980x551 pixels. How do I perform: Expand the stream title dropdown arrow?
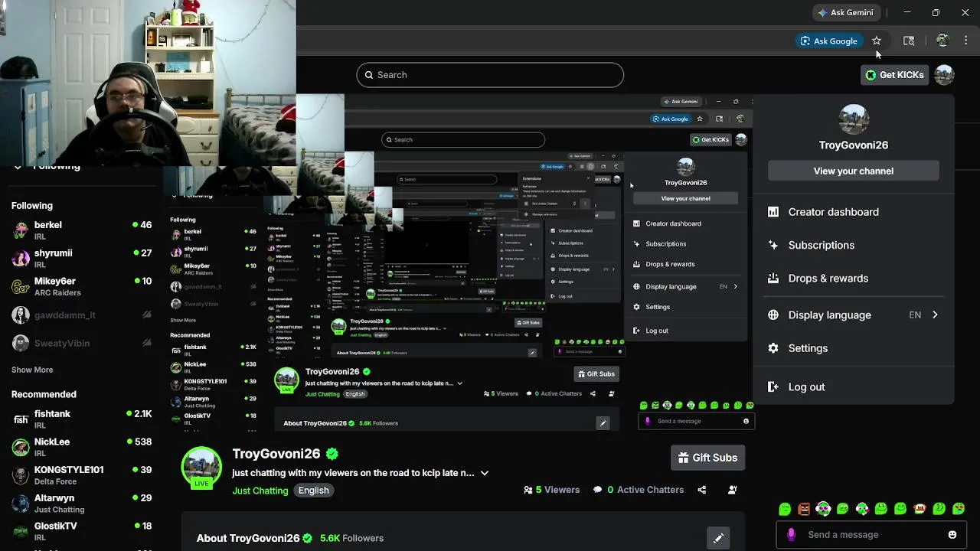tap(485, 473)
